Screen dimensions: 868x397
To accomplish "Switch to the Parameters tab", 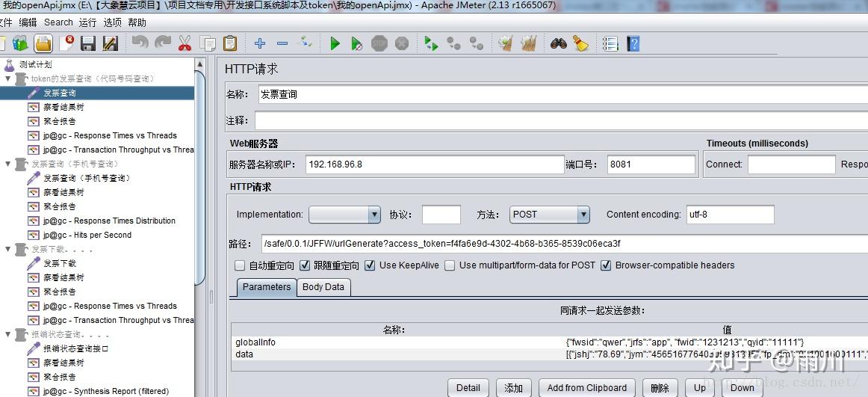I will 267,287.
